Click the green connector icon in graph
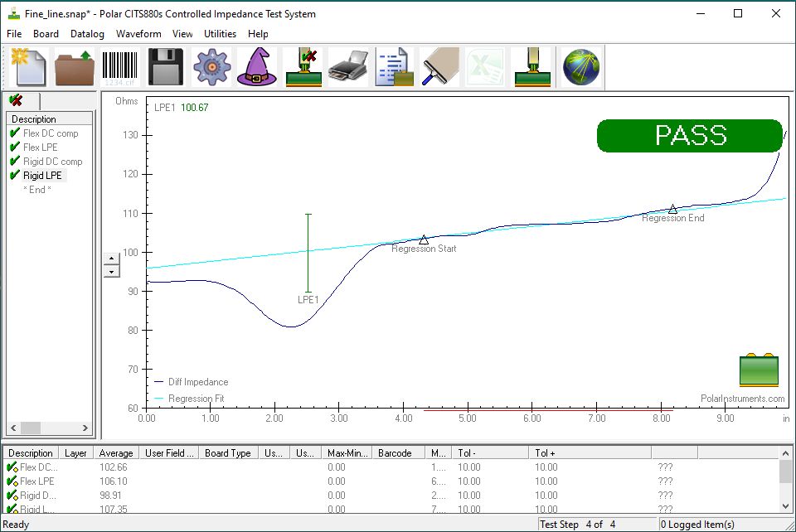The width and height of the screenshot is (796, 532). pyautogui.click(x=759, y=370)
